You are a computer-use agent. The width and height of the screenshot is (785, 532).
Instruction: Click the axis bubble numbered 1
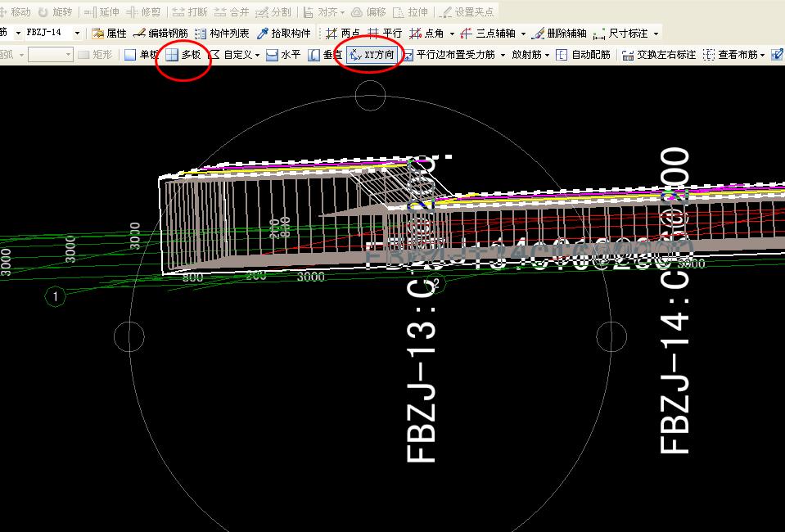click(x=55, y=296)
